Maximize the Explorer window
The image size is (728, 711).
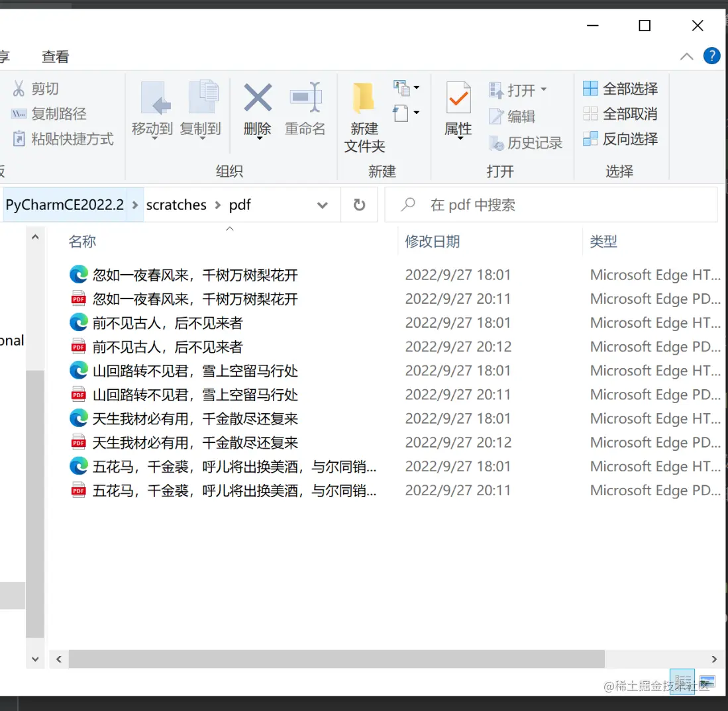click(x=645, y=26)
